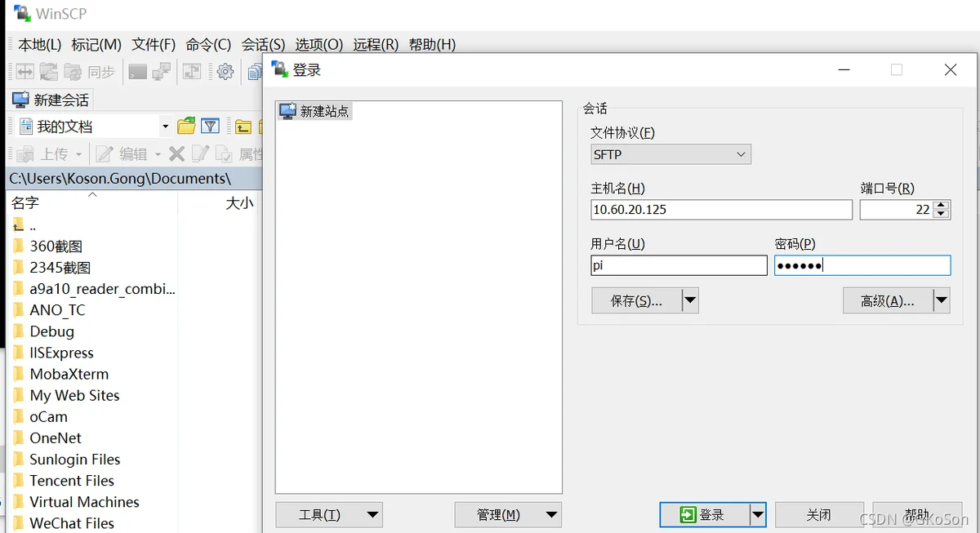Click the 上传 upload button
This screenshot has height=533, width=980.
click(x=43, y=154)
